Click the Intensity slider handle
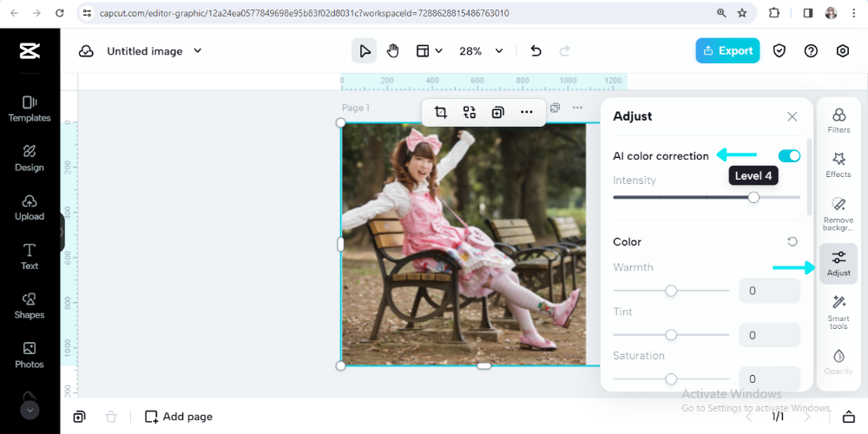The image size is (868, 434). click(753, 197)
